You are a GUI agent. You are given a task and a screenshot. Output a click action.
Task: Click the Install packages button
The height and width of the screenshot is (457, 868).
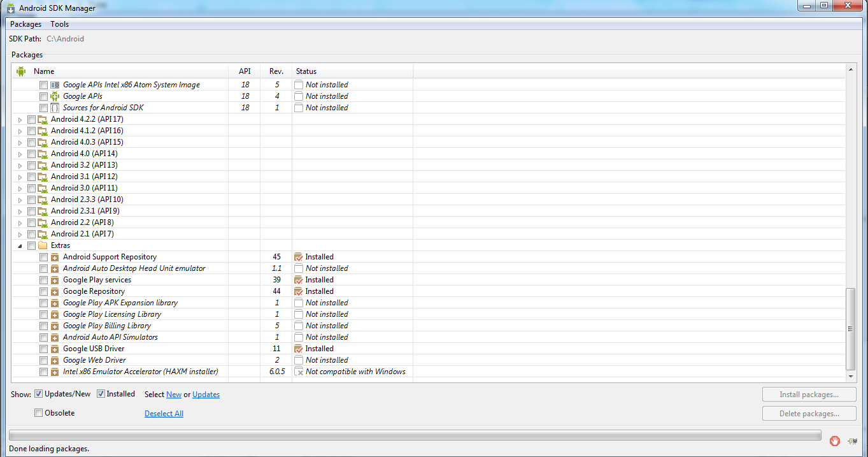(809, 395)
